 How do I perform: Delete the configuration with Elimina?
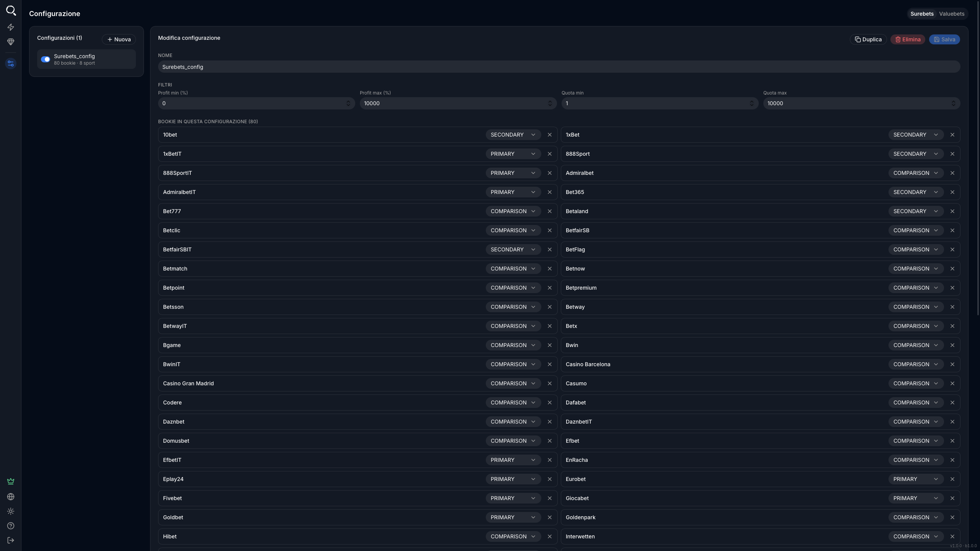tap(908, 39)
